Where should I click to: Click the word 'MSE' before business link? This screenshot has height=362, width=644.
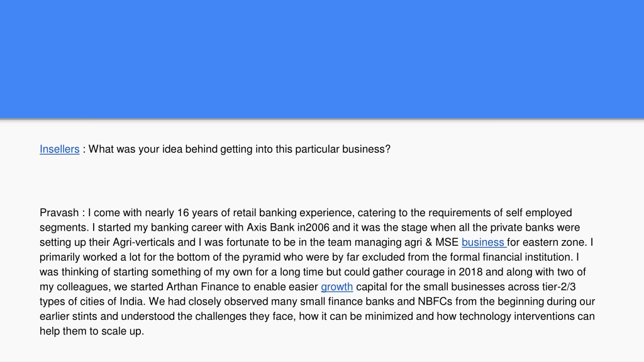(447, 242)
